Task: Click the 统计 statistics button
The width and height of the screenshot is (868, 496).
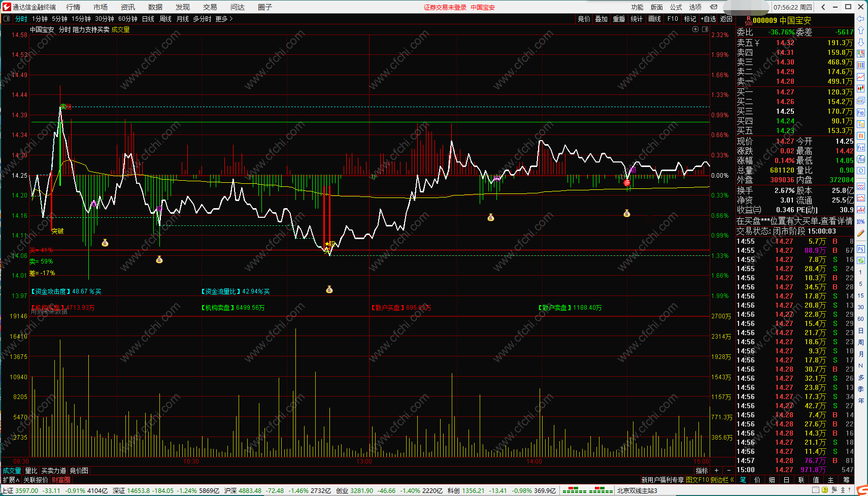Action: point(637,19)
